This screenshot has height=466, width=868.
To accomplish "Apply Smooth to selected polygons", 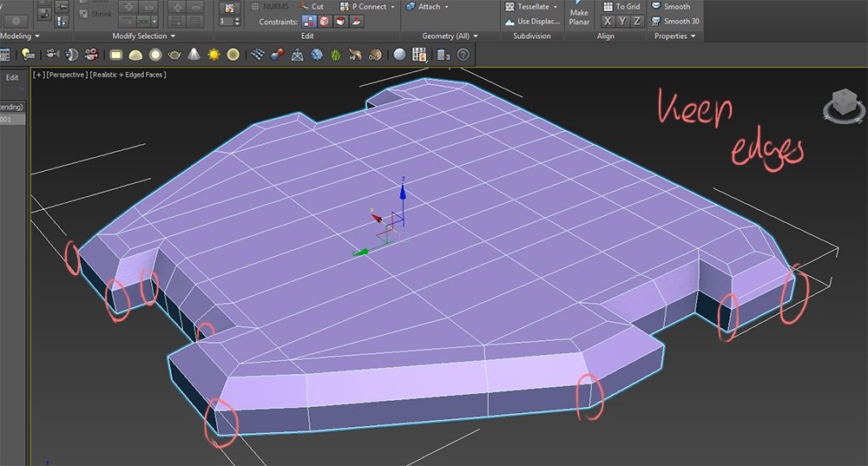I will 670,7.
